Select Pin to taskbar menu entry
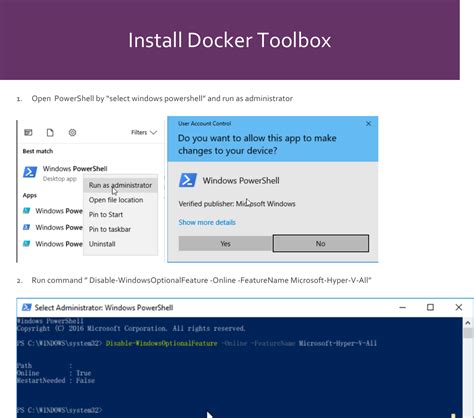Screen dimensions: 474x418 (x=110, y=229)
